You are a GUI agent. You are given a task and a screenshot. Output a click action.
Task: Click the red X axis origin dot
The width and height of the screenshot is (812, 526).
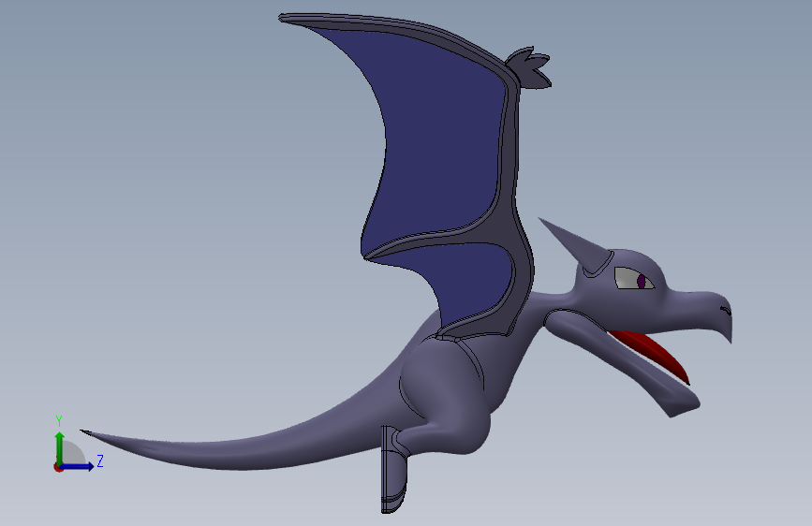(x=58, y=467)
